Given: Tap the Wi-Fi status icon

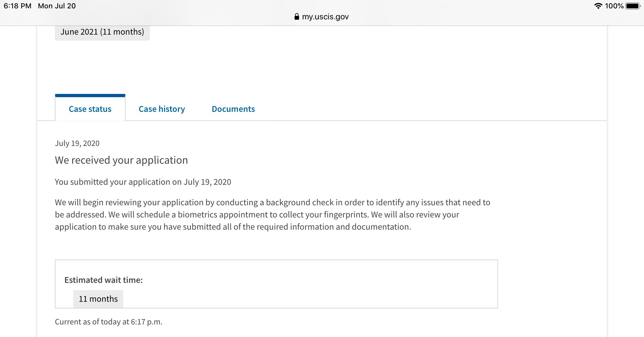Looking at the screenshot, I should point(598,6).
